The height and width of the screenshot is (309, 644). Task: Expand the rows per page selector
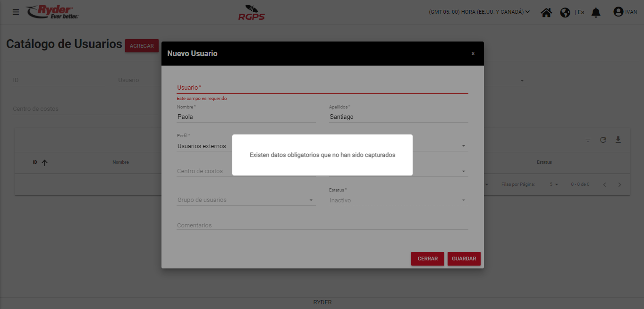click(554, 184)
